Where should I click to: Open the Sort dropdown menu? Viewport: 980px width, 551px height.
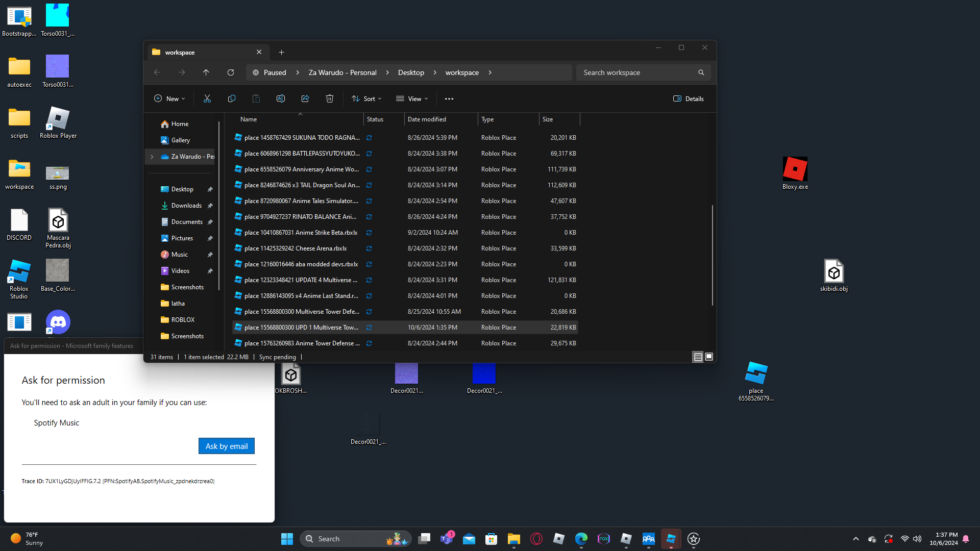point(366,98)
